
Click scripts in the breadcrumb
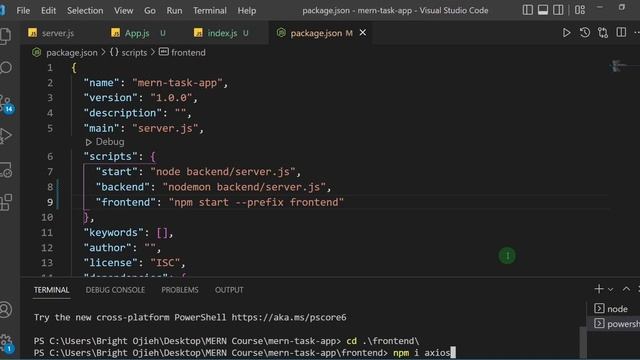(134, 53)
